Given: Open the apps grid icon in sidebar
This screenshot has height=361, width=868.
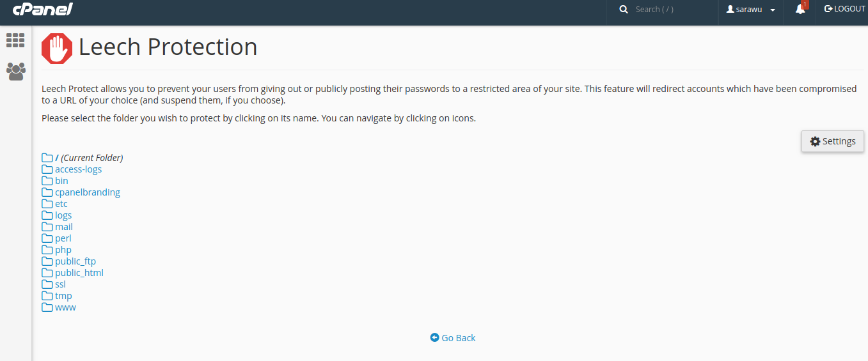Looking at the screenshot, I should coord(15,40).
